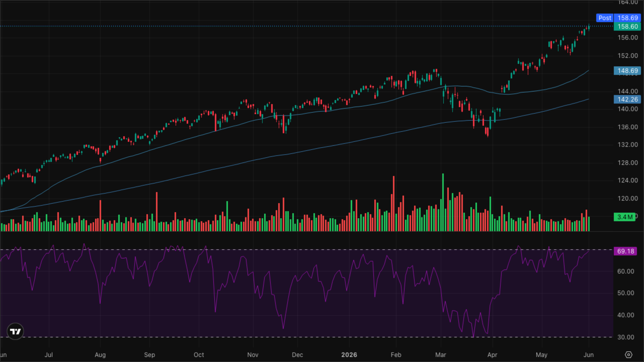Click the Sep label on time axis
This screenshot has height=362, width=644.
149,355
